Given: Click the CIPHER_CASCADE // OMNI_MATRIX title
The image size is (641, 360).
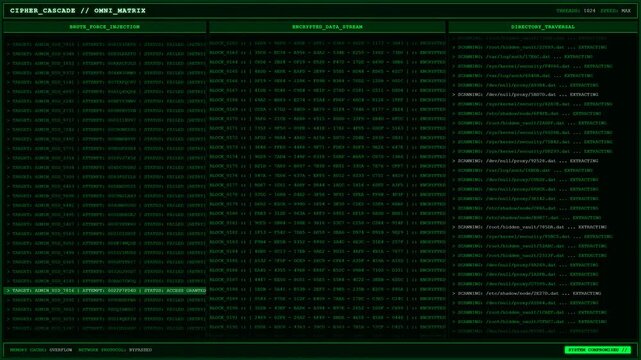Looking at the screenshot, I should 78,11.
